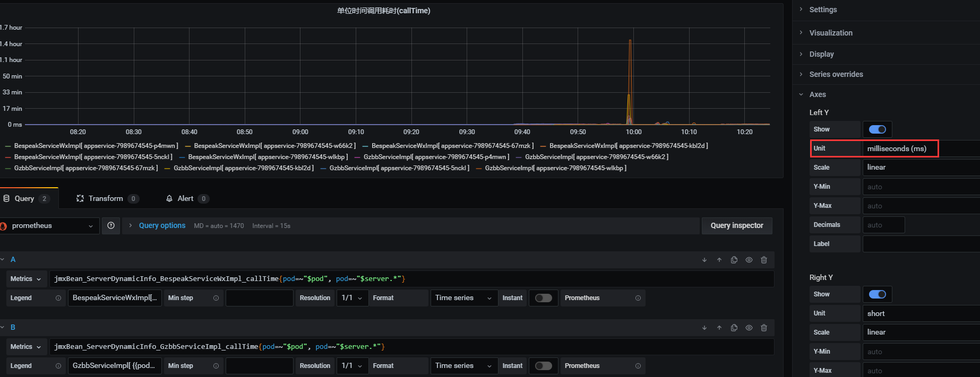Duplicate query A
The height and width of the screenshot is (377, 980).
click(x=734, y=260)
